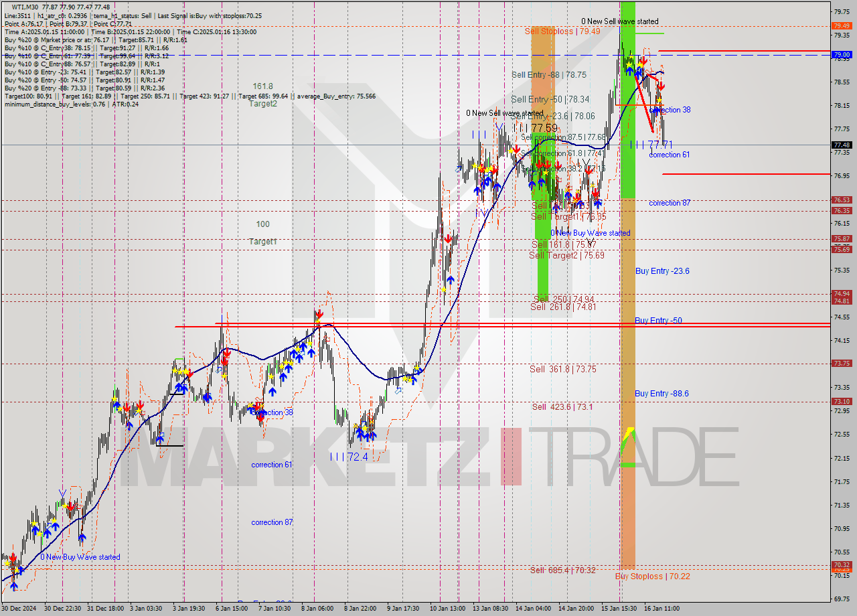857x616 pixels.
Task: Click the 'Point A:76.17' info line
Action: 68,23
